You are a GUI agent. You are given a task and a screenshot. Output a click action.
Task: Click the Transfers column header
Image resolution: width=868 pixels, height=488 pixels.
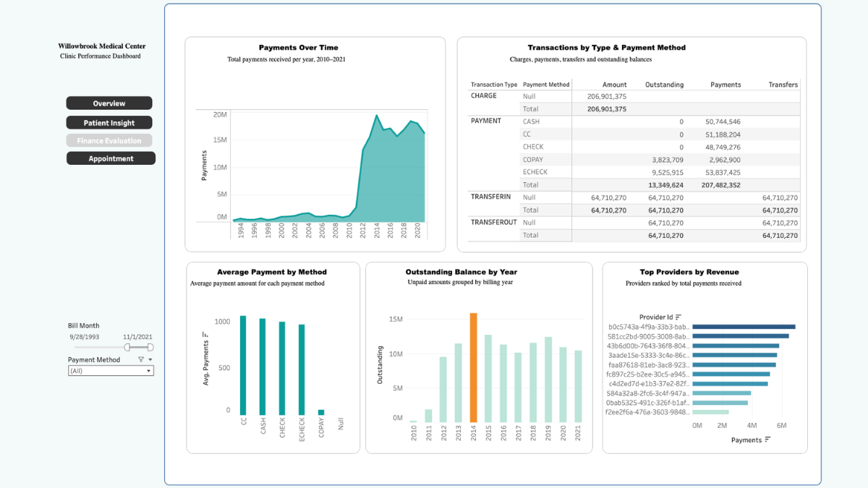click(783, 85)
